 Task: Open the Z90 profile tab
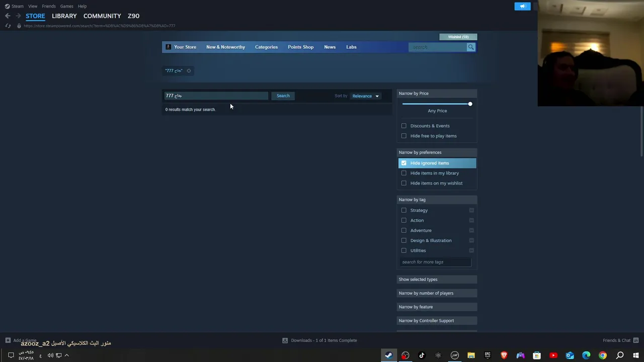(133, 16)
